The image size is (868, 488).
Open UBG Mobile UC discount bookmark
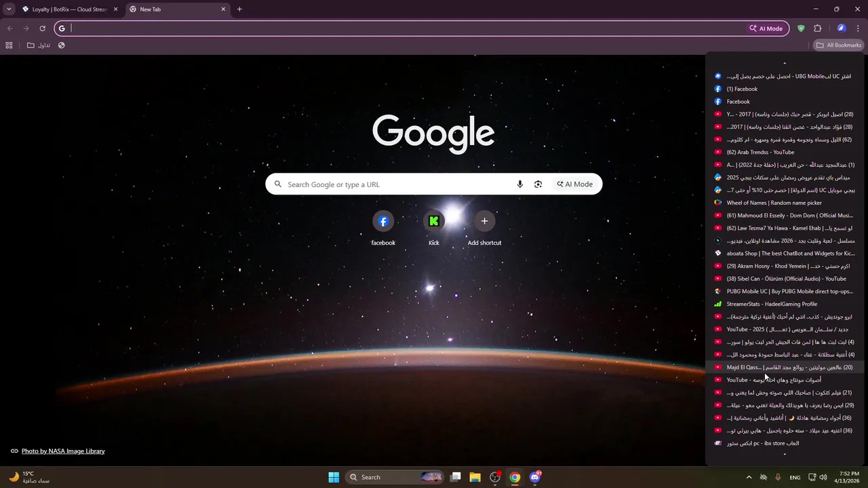[x=785, y=76]
